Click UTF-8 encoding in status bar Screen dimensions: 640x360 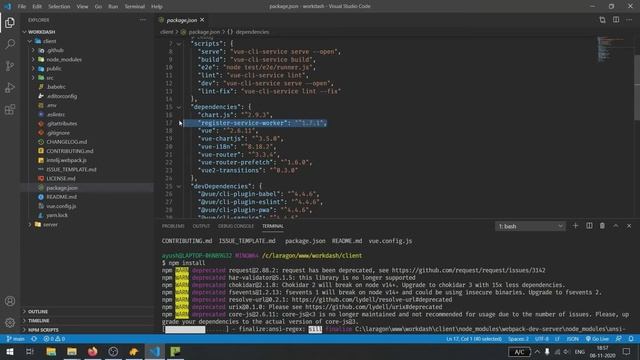pyautogui.click(x=542, y=339)
